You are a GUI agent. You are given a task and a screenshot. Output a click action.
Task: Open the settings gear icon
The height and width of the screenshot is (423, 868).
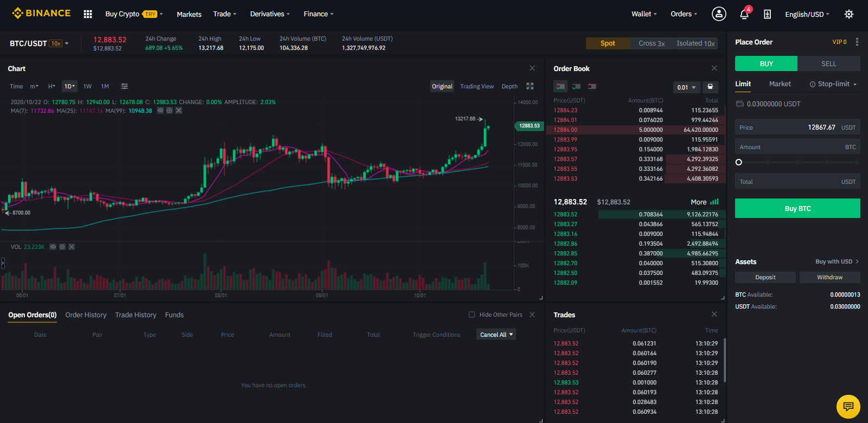849,14
